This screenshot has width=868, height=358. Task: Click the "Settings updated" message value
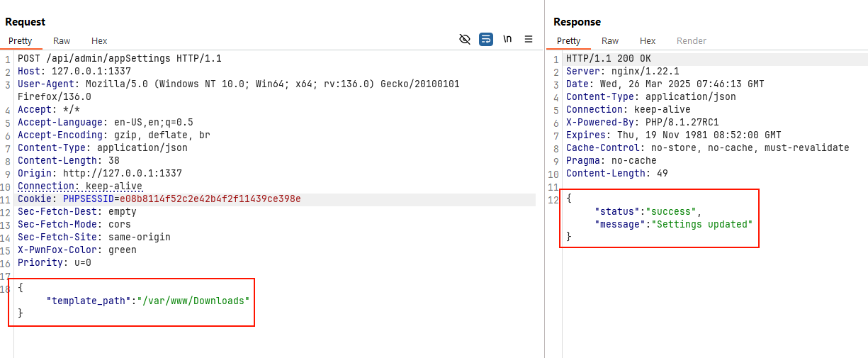[702, 225]
